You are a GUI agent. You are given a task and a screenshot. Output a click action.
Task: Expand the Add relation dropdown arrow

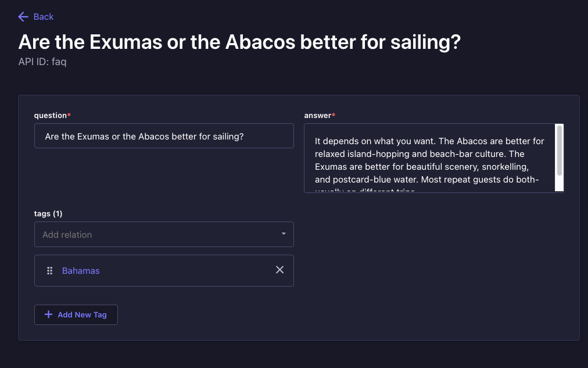tap(284, 234)
